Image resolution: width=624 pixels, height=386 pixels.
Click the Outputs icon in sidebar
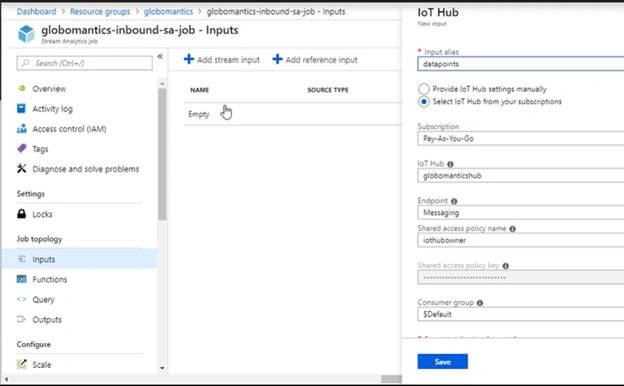click(21, 319)
